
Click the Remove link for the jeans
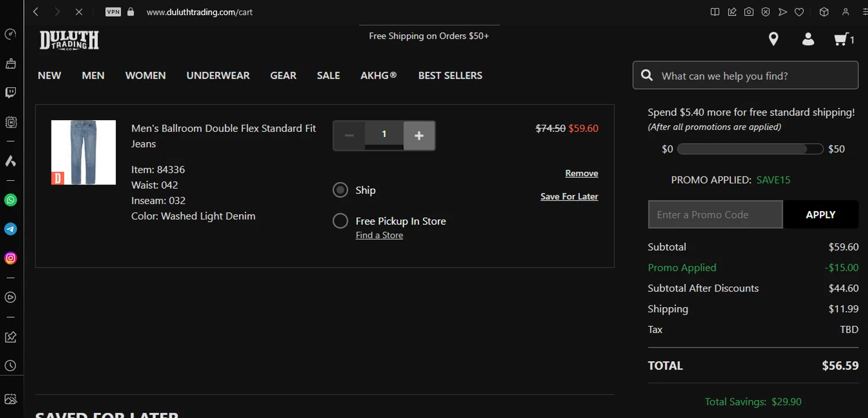(x=582, y=173)
